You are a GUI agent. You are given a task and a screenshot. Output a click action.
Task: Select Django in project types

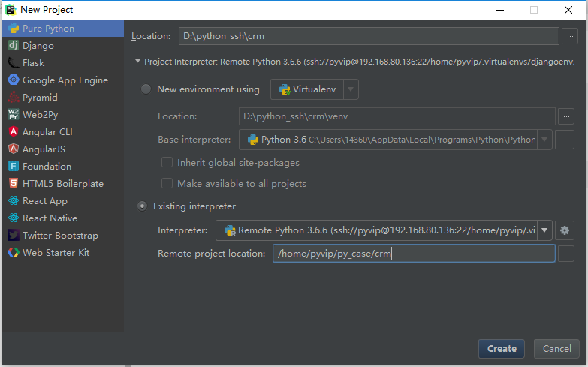coord(63,45)
